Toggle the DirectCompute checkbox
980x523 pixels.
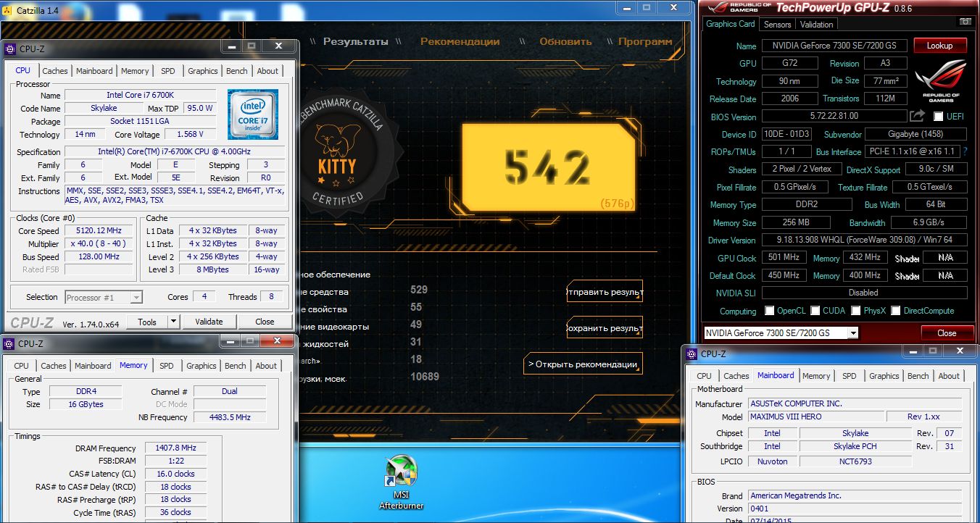(x=896, y=311)
